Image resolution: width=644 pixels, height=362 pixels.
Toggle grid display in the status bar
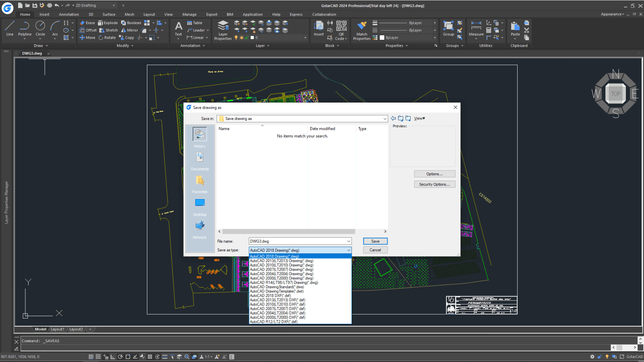point(98,356)
